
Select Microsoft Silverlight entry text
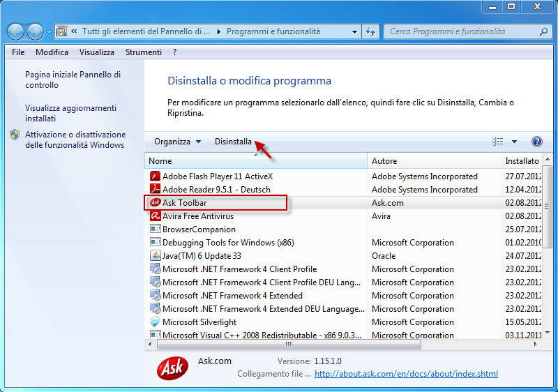click(199, 322)
